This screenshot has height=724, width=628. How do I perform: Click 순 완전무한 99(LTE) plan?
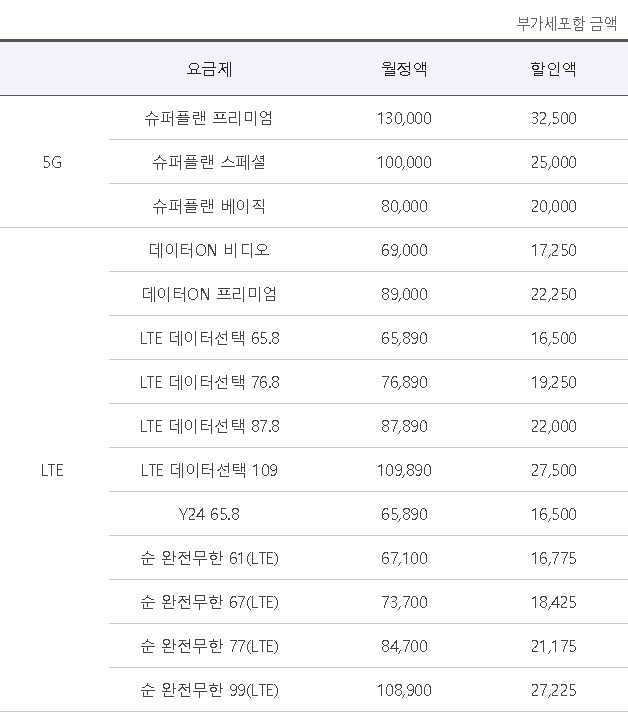coord(210,690)
